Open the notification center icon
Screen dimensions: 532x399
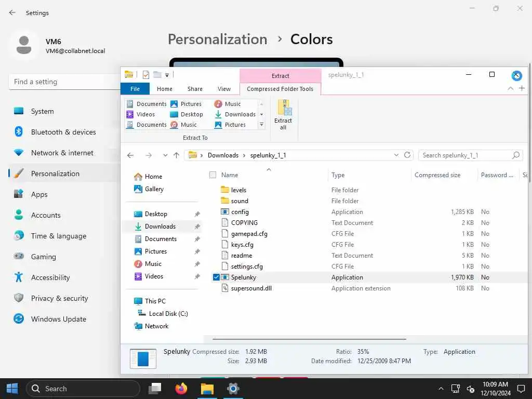pyautogui.click(x=521, y=389)
